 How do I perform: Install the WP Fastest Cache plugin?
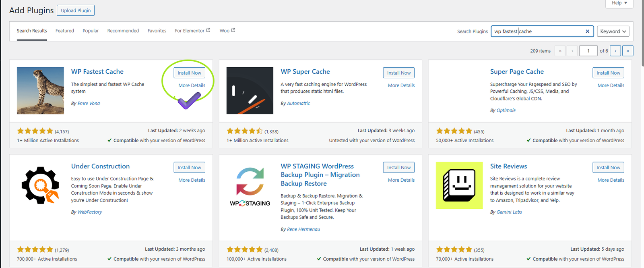pos(190,73)
